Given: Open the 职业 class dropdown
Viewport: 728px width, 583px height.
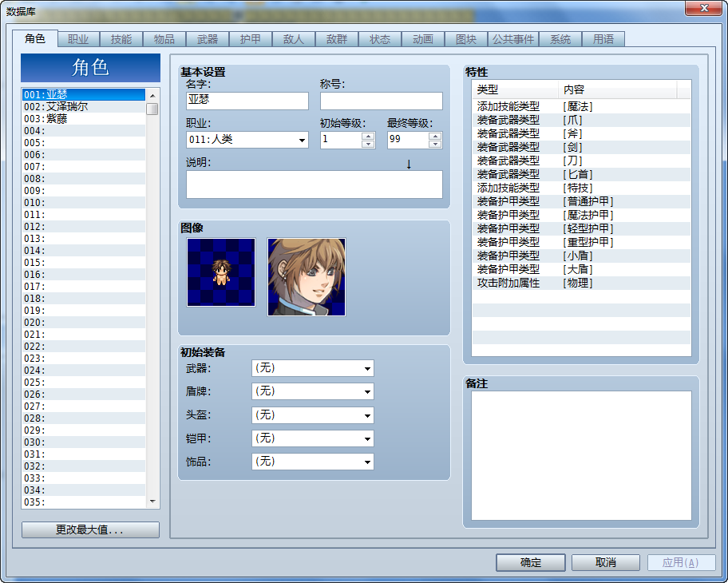Looking at the screenshot, I should pyautogui.click(x=247, y=140).
